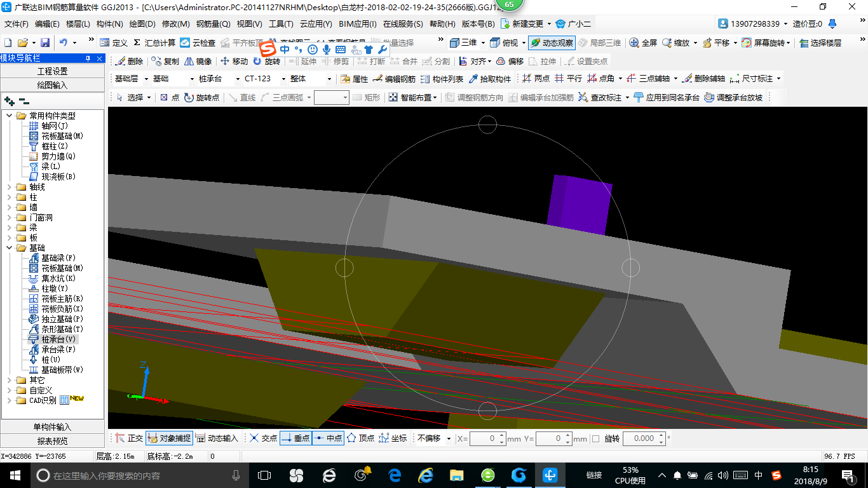Open the BIM应用(I) menu
Viewport: 868px width, 488px height.
click(358, 24)
